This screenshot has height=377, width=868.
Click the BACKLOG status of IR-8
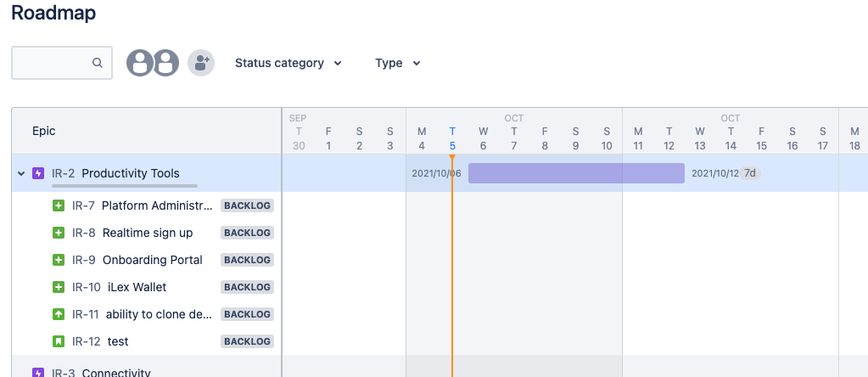pos(248,233)
